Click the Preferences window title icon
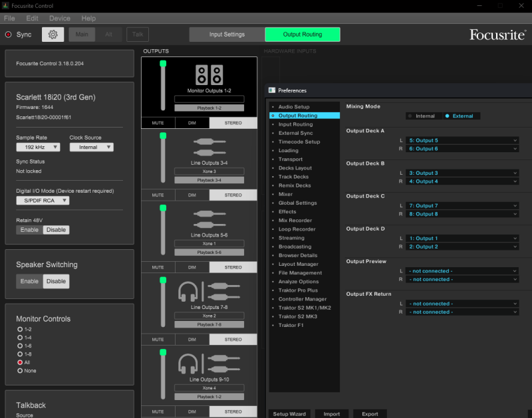The width and height of the screenshot is (532, 418). [x=272, y=90]
